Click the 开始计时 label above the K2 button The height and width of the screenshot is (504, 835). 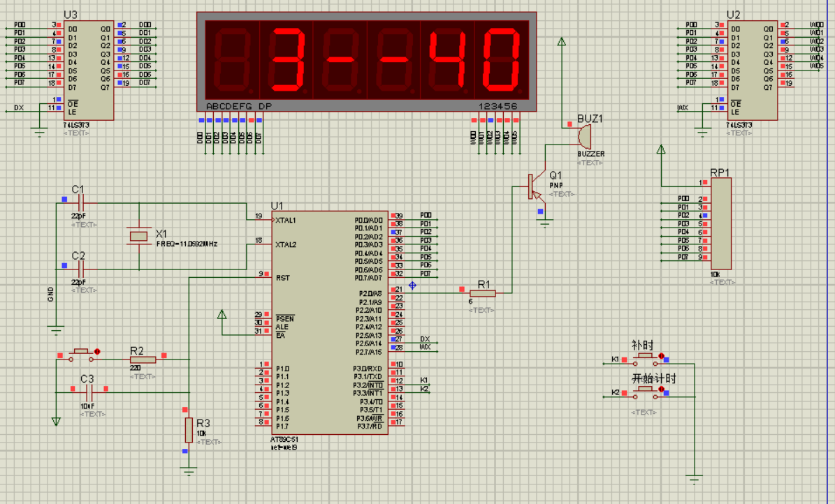coord(654,378)
